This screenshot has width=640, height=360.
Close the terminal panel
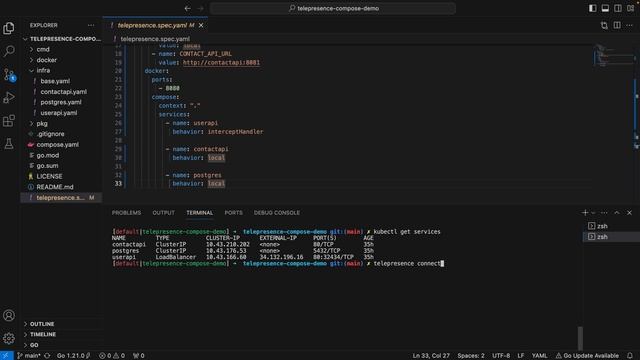(629, 213)
